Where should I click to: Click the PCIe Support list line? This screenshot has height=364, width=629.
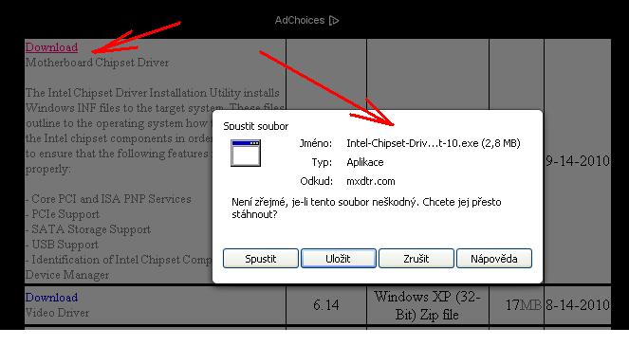pyautogui.click(x=63, y=214)
